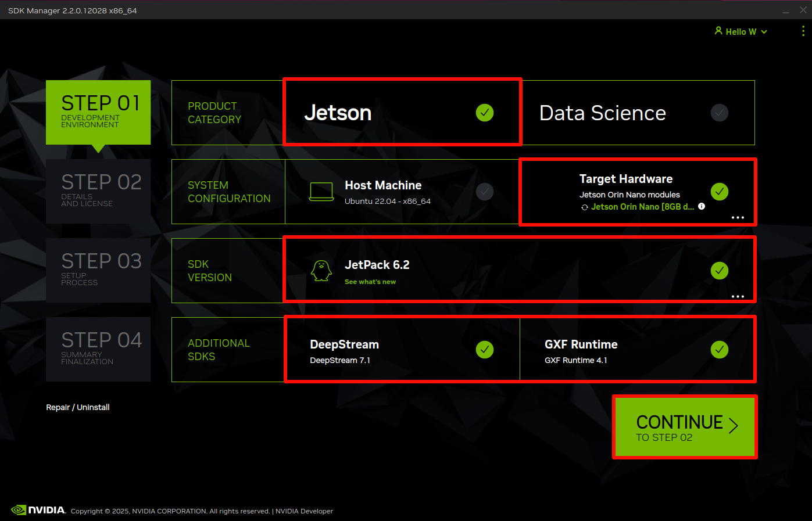Select Jetson Orin Nano [8GB d... device
812x521 pixels.
642,207
